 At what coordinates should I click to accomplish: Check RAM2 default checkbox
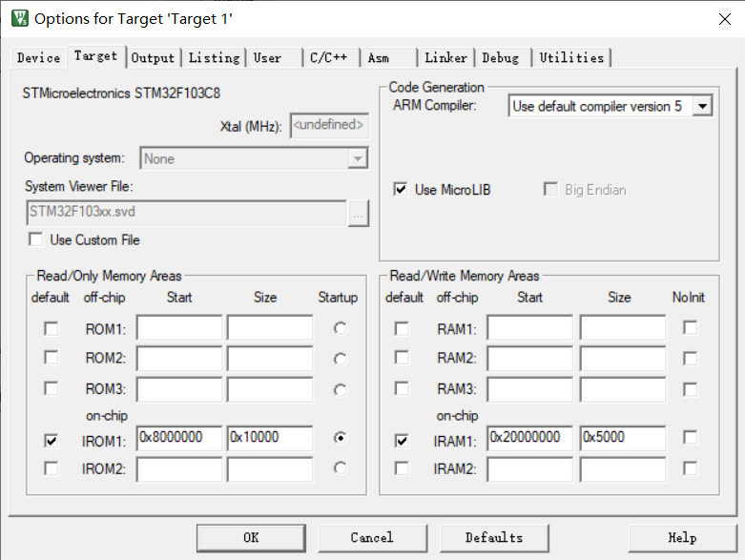coord(402,357)
